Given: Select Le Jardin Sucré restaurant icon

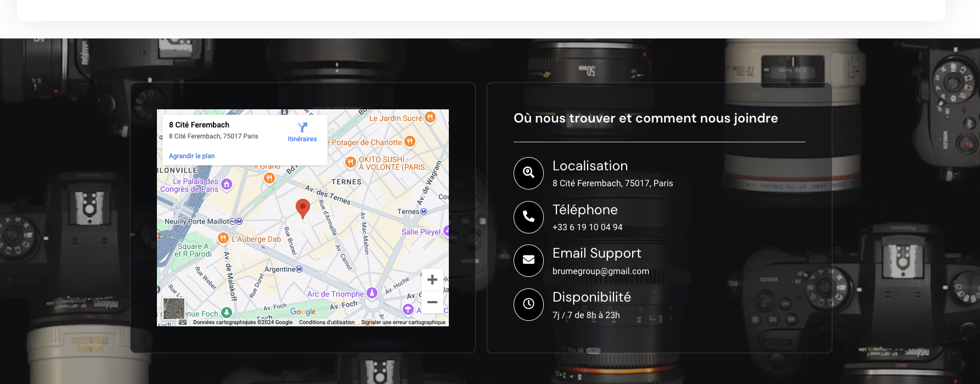Looking at the screenshot, I should click(x=430, y=118).
